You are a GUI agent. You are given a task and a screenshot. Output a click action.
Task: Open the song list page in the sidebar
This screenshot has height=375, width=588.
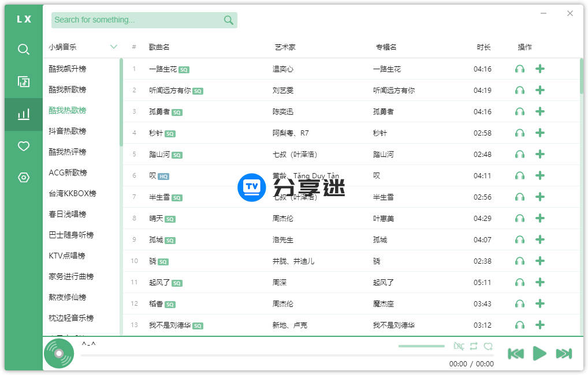[x=23, y=81]
